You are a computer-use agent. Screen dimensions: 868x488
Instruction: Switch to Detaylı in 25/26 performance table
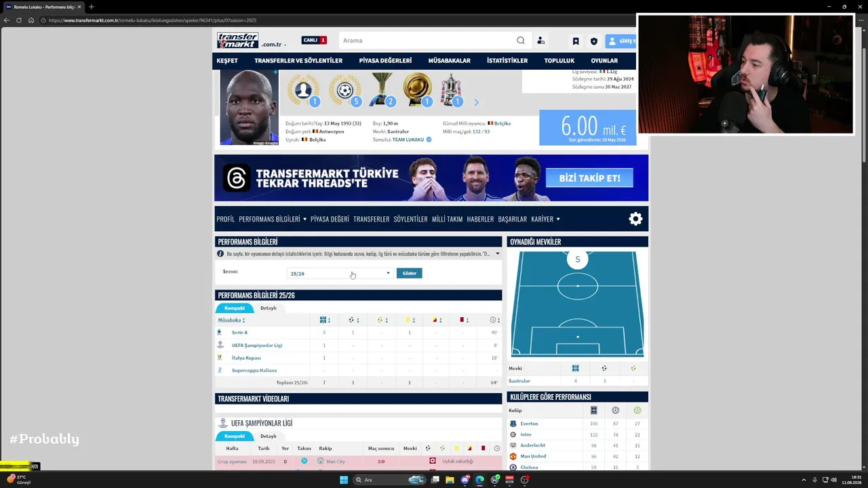coord(269,308)
